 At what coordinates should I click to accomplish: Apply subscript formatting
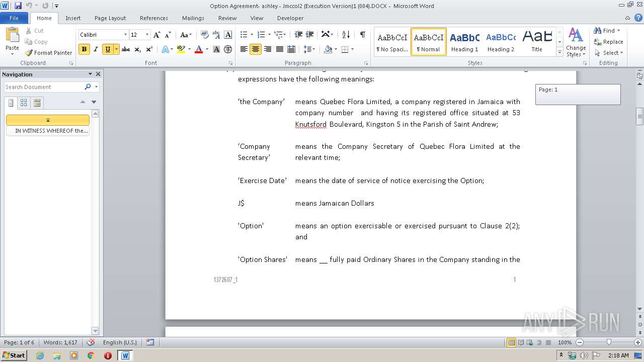point(138,49)
